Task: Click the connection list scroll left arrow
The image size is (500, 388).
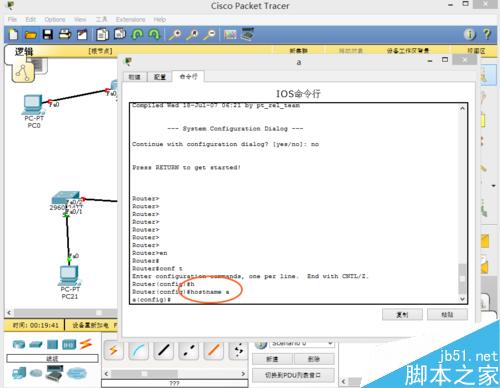Action: pos(106,374)
